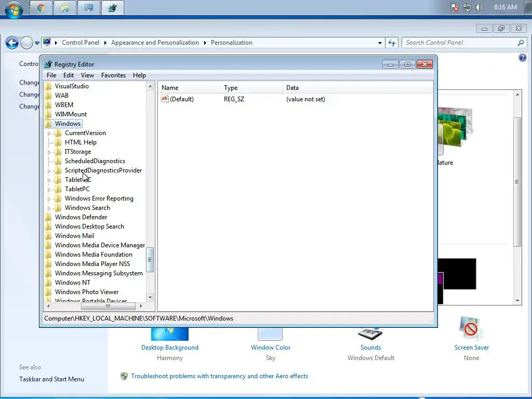
Task: Click the network tray icon
Action: click(x=467, y=7)
